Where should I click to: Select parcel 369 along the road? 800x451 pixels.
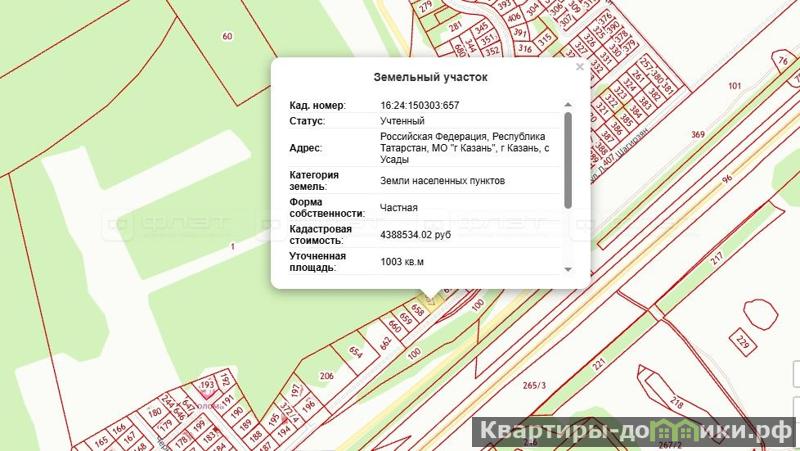coord(697,134)
